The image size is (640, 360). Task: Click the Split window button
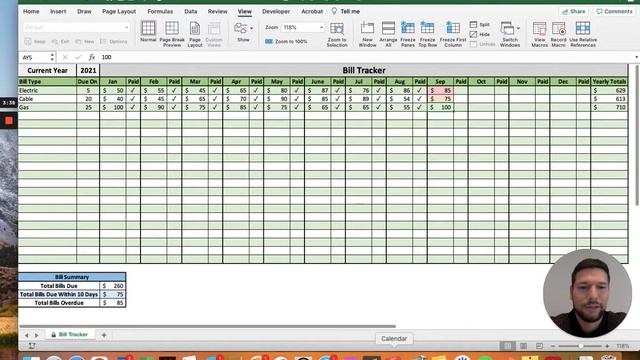point(480,25)
